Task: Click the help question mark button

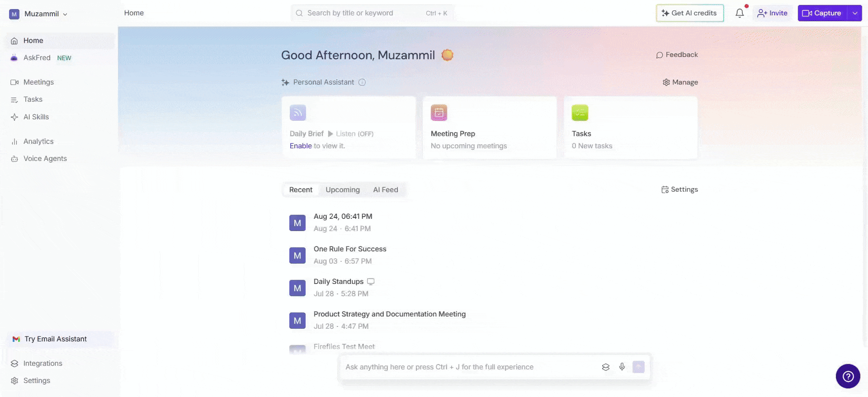Action: [848, 376]
